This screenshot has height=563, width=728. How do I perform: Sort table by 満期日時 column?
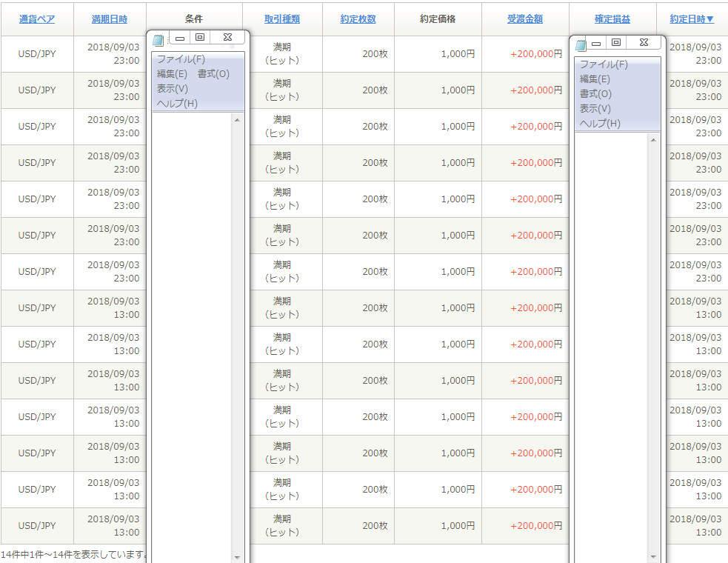click(x=110, y=19)
